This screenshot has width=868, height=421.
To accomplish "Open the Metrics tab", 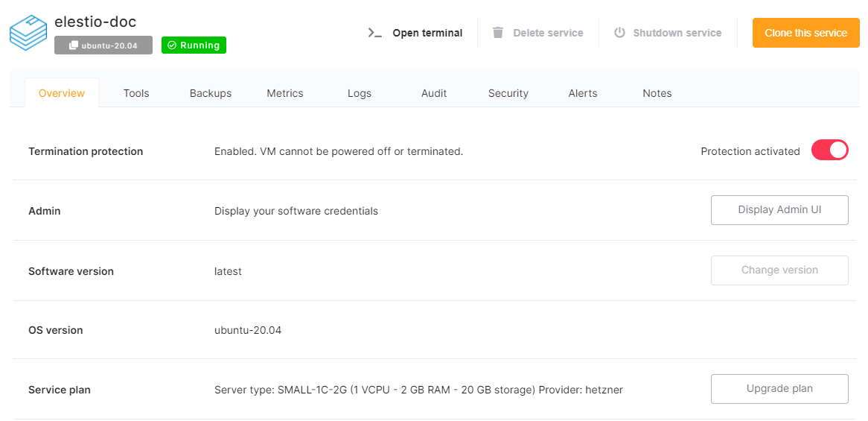I will [285, 93].
